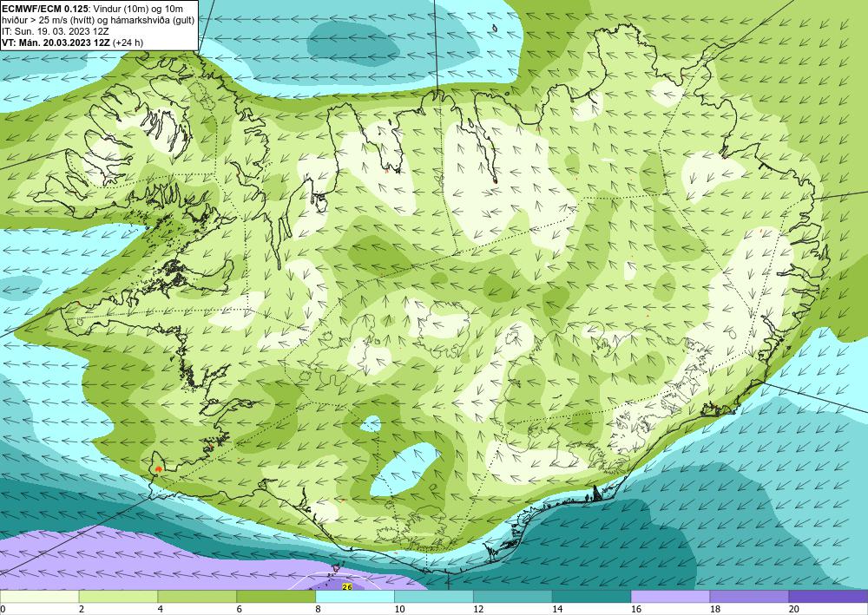This screenshot has height=615, width=868.
Task: Click the legend scale value 18
Action: (714, 610)
